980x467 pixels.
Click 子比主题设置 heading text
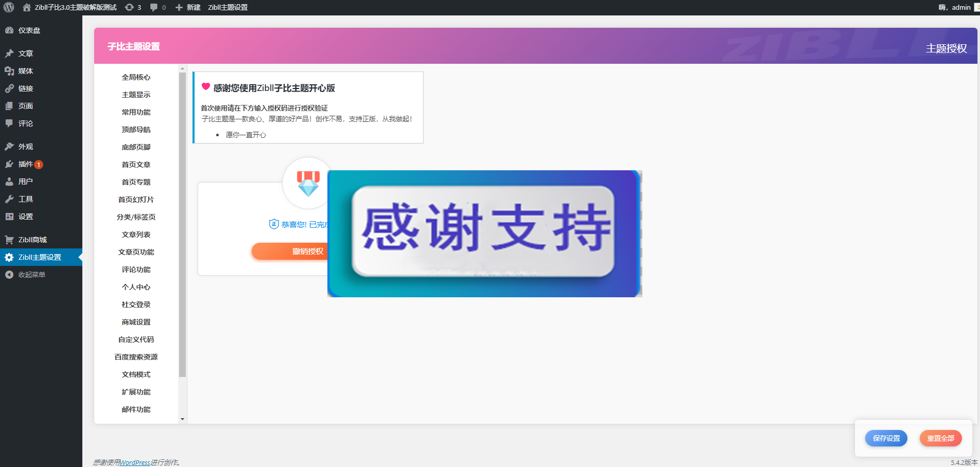[134, 46]
